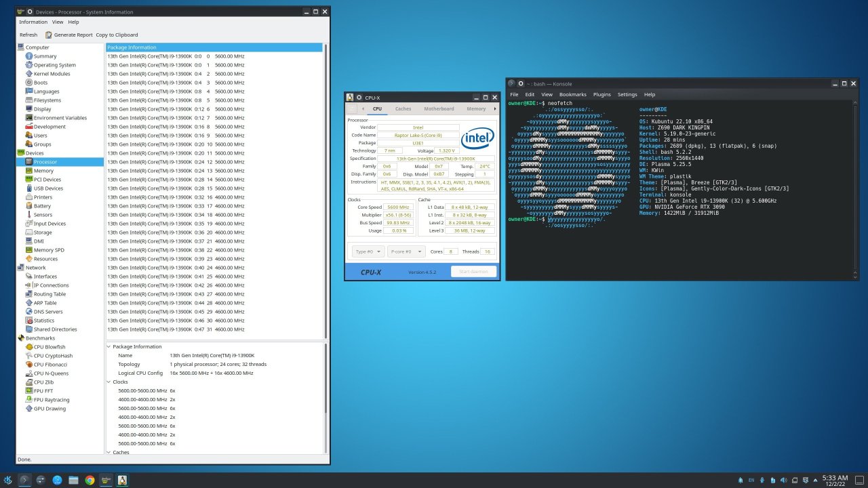Collapse the Clocks section in the details pane

point(108,382)
